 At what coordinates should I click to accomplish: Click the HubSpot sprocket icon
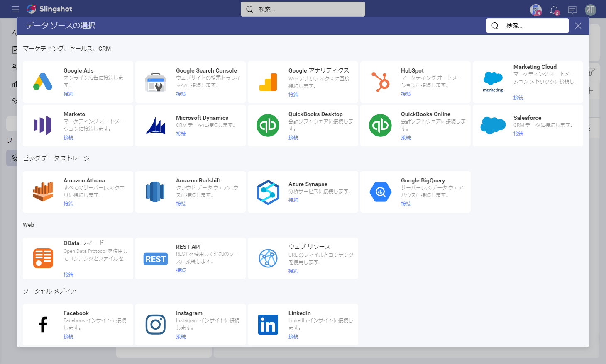tap(381, 82)
